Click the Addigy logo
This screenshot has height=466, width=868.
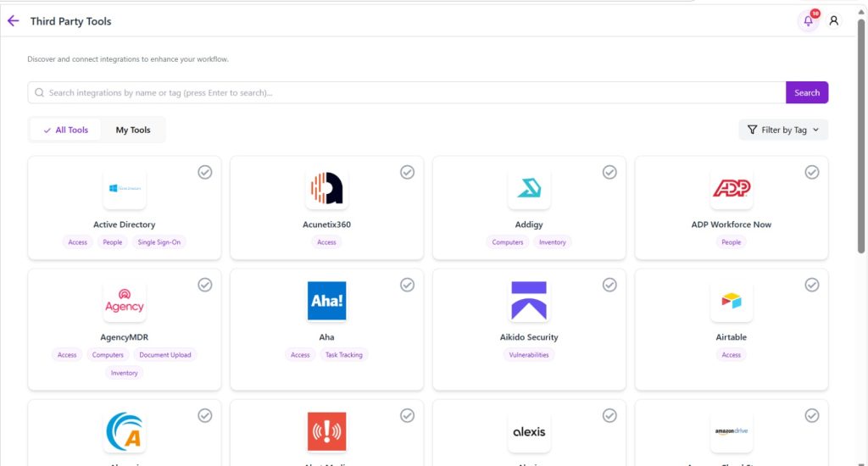(x=529, y=188)
